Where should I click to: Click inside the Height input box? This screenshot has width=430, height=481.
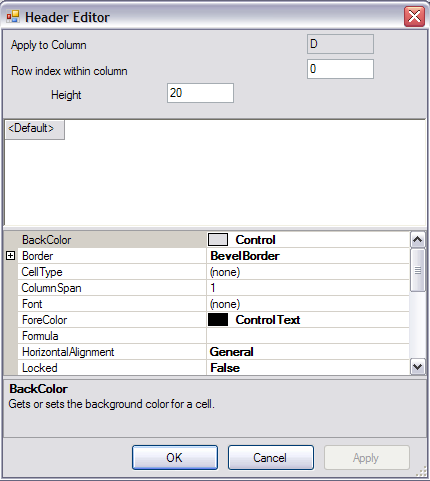point(200,93)
